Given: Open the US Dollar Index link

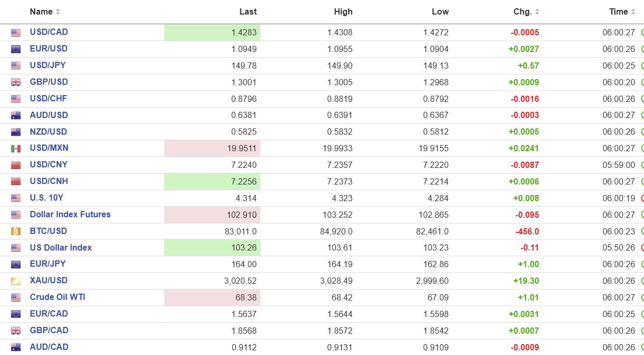Looking at the screenshot, I should [x=61, y=248].
